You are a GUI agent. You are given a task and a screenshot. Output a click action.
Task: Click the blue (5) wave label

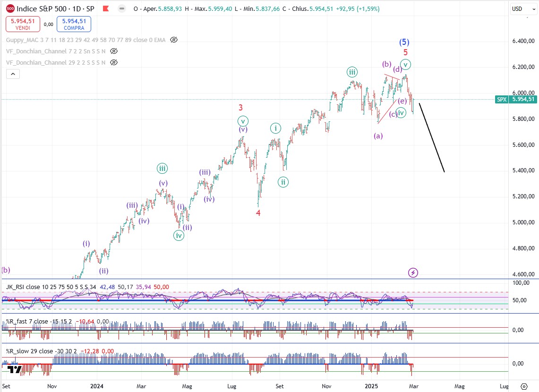pos(404,42)
